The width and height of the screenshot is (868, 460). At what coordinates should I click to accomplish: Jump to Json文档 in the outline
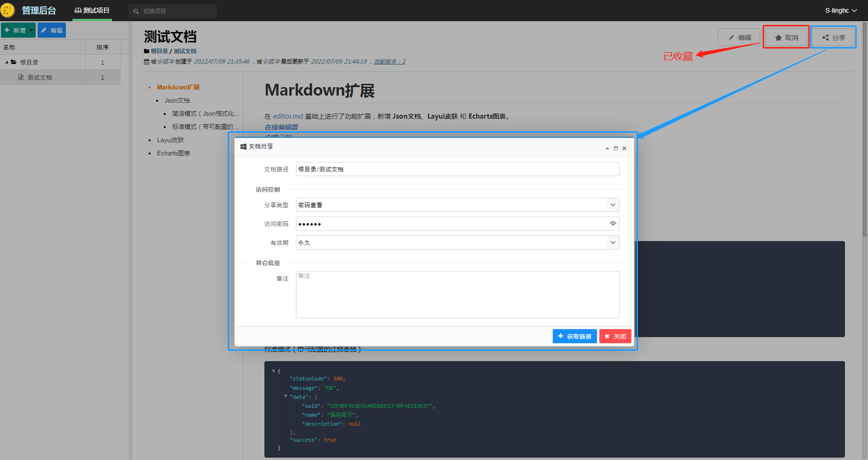click(x=177, y=100)
